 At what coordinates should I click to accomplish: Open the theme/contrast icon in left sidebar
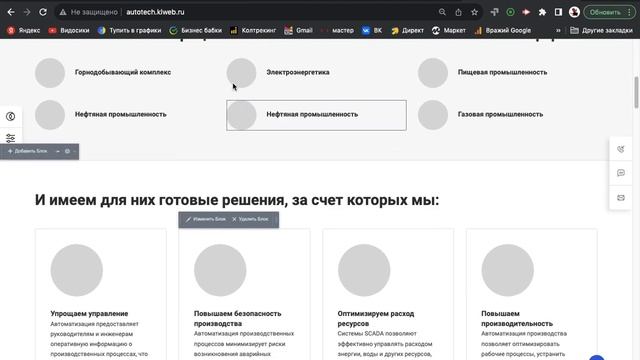[11, 116]
